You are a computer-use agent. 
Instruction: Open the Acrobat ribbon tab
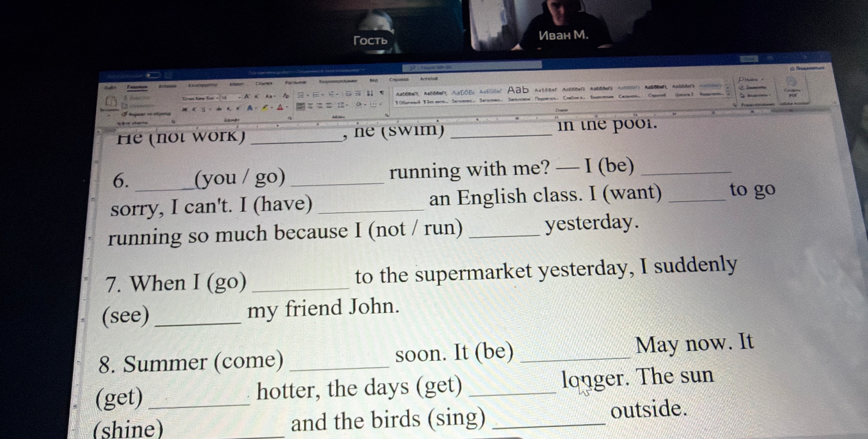point(430,78)
